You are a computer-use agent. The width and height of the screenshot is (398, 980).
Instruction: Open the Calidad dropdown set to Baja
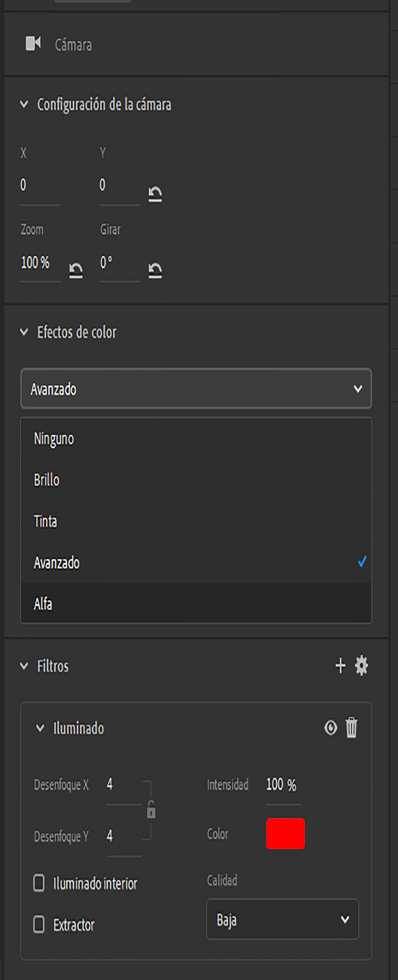click(x=282, y=920)
